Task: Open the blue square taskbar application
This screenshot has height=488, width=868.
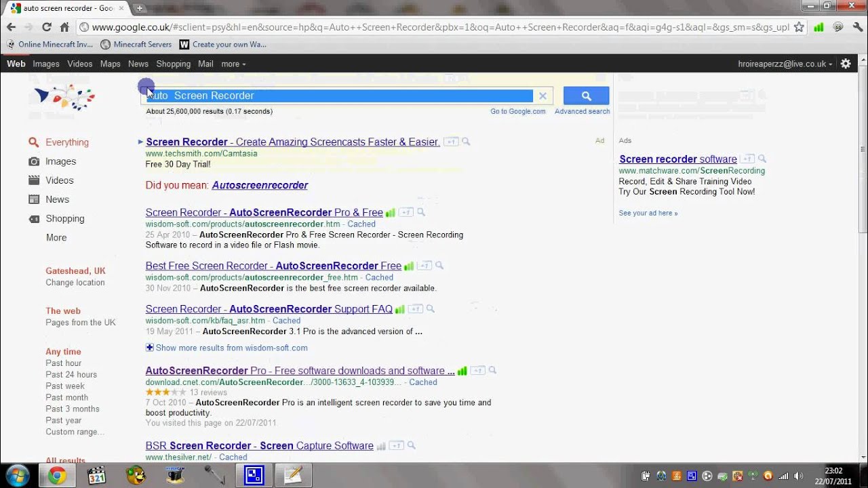Action: click(254, 476)
